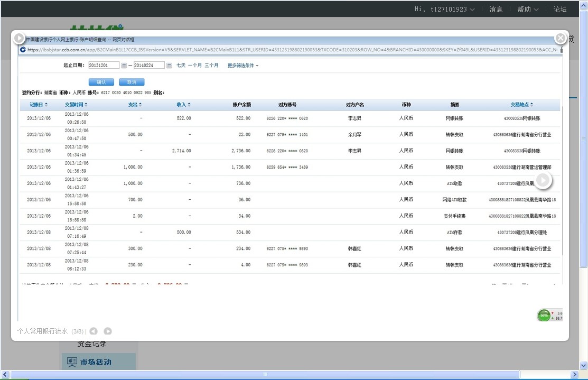The height and width of the screenshot is (380, 588).
Task: Go to 论坛 forum in top bar
Action: pos(560,9)
